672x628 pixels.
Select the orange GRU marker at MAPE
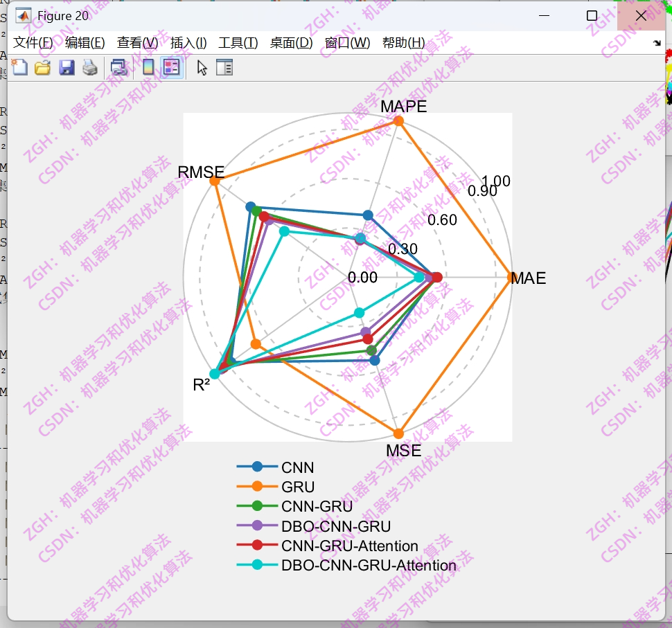(398, 120)
